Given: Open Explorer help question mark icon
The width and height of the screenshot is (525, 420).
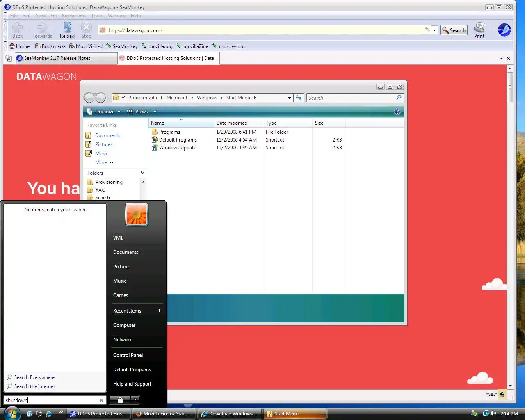Looking at the screenshot, I should [397, 112].
